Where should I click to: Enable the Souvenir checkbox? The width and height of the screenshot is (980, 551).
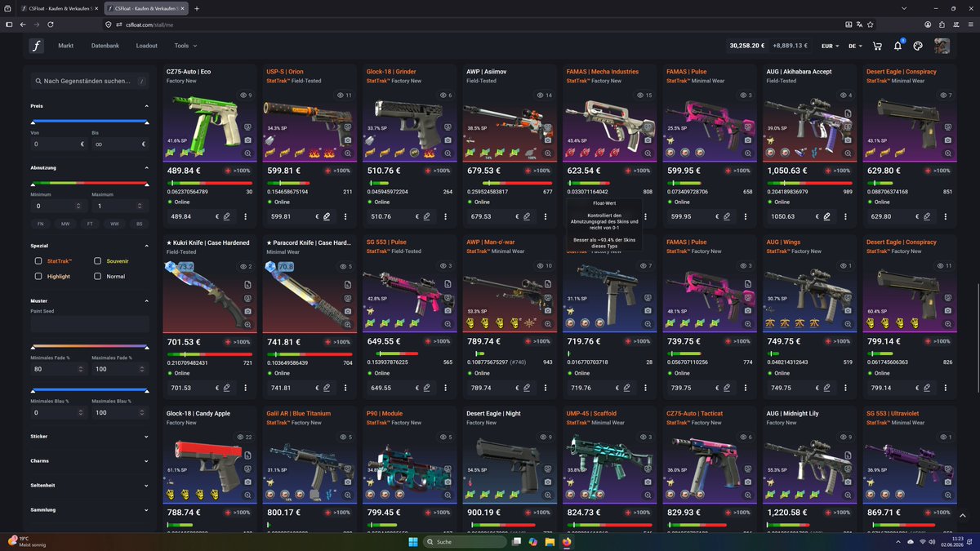tap(98, 261)
